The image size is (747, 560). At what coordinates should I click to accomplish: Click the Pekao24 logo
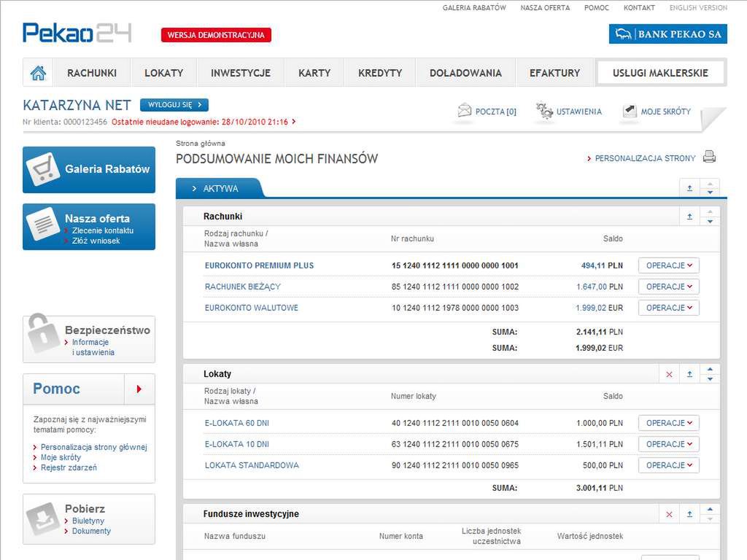[x=77, y=32]
